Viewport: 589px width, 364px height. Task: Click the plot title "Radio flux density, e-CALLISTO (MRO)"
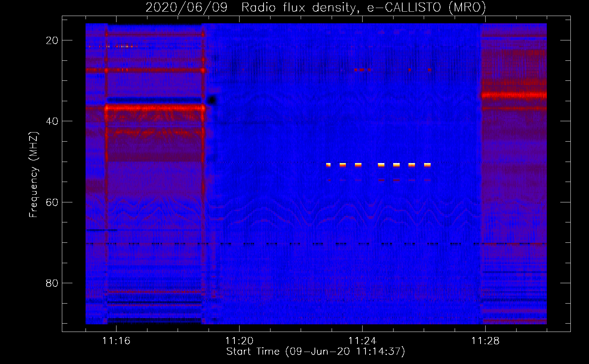pos(363,7)
